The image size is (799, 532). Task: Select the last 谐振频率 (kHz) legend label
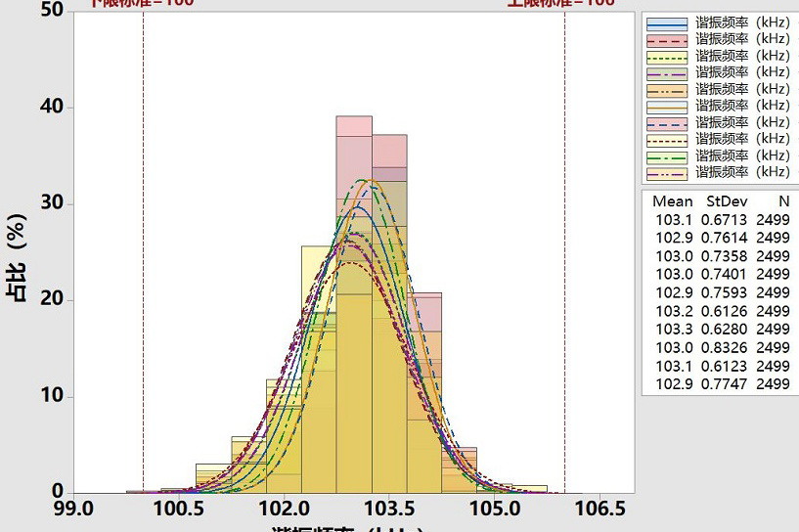point(742,172)
